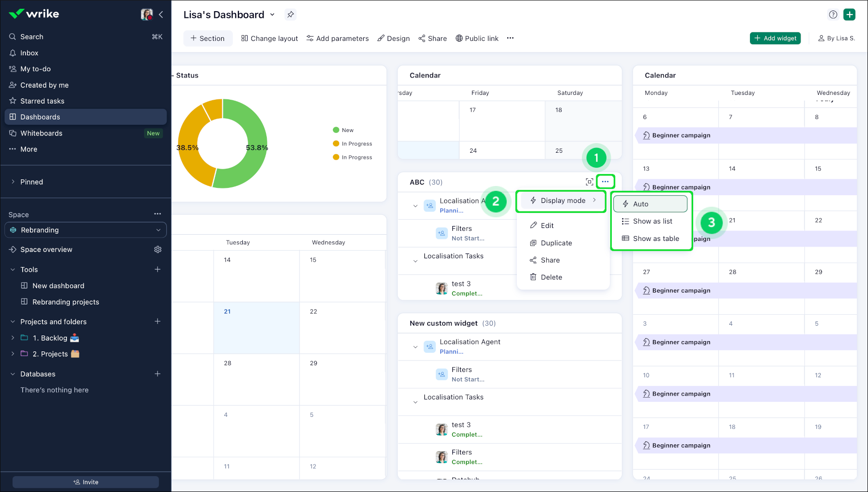Image resolution: width=868 pixels, height=492 pixels.
Task: Click the Invite button
Action: [86, 482]
